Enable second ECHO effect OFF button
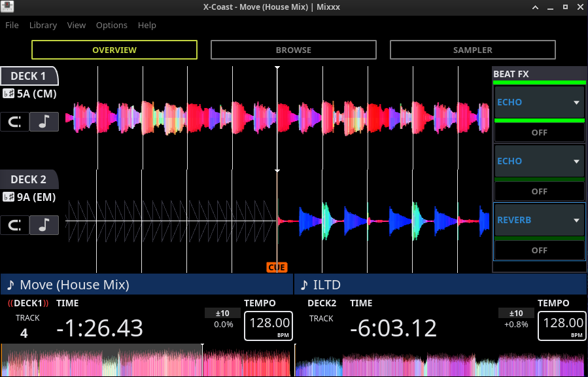Viewport: 588px width, 377px height. pos(539,191)
